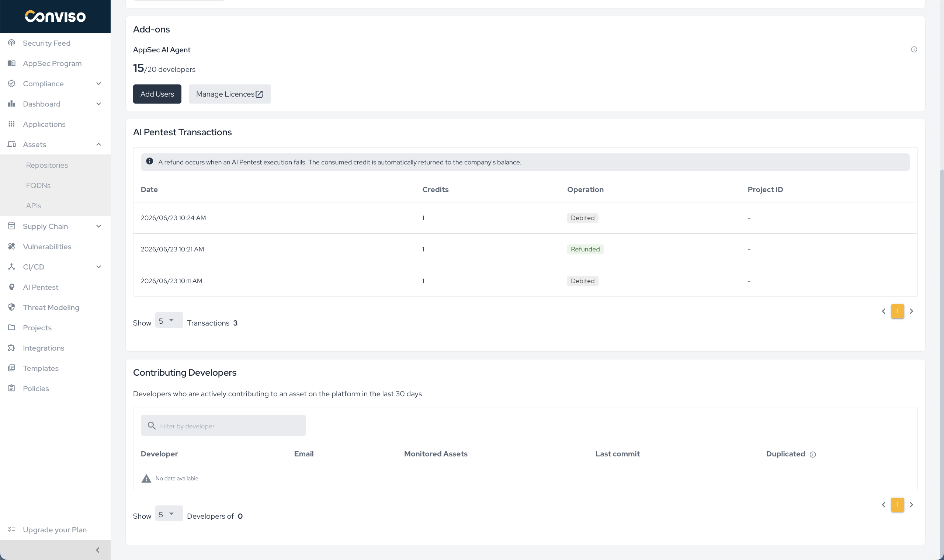Click the Project ID column header
Image resolution: width=944 pixels, height=560 pixels.
point(765,189)
